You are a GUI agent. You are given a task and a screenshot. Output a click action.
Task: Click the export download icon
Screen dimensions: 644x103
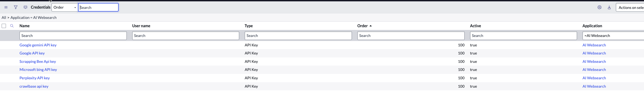pyautogui.click(x=609, y=7)
